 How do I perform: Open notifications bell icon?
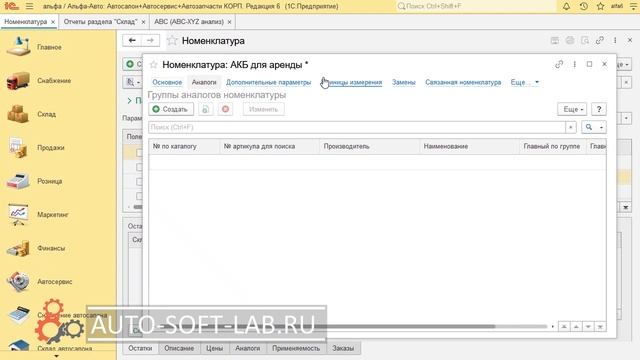pos(567,6)
